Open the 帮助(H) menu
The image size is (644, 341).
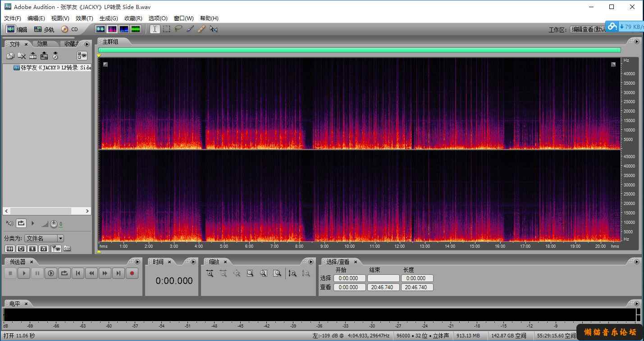(x=209, y=18)
